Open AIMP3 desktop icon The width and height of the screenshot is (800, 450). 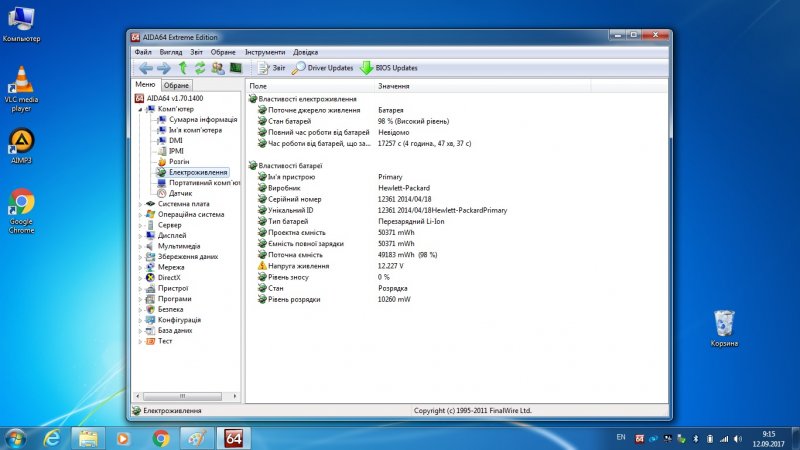pos(21,143)
